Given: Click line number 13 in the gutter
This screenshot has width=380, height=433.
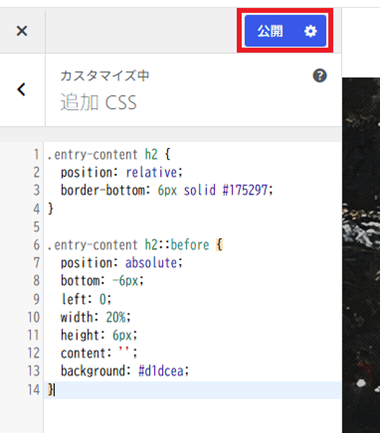Looking at the screenshot, I should pyautogui.click(x=34, y=371).
